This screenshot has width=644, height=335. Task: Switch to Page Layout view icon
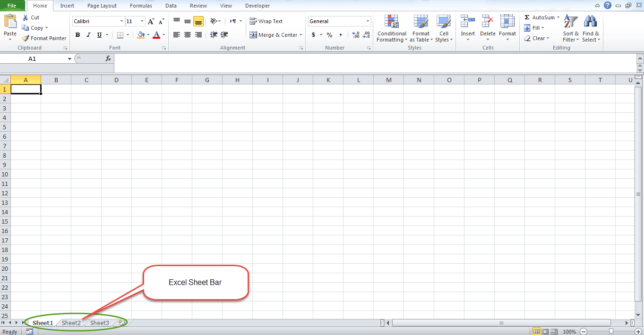coord(545,332)
